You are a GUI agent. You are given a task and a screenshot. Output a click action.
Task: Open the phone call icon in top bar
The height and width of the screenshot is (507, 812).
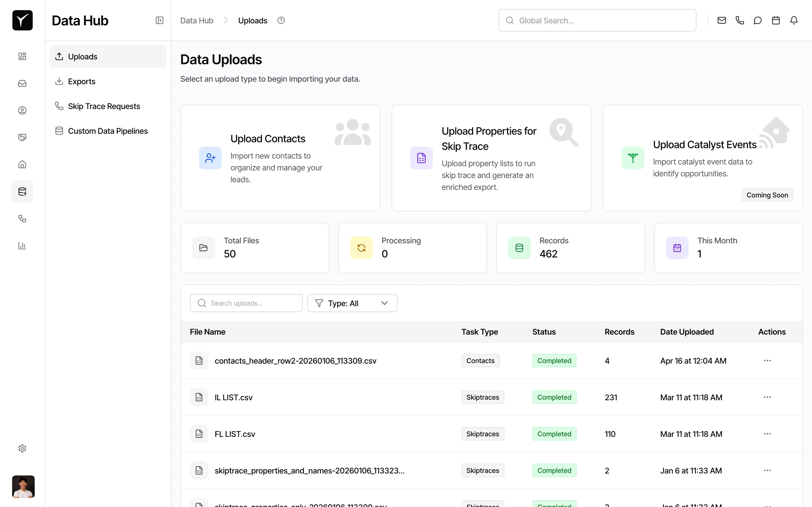(740, 20)
